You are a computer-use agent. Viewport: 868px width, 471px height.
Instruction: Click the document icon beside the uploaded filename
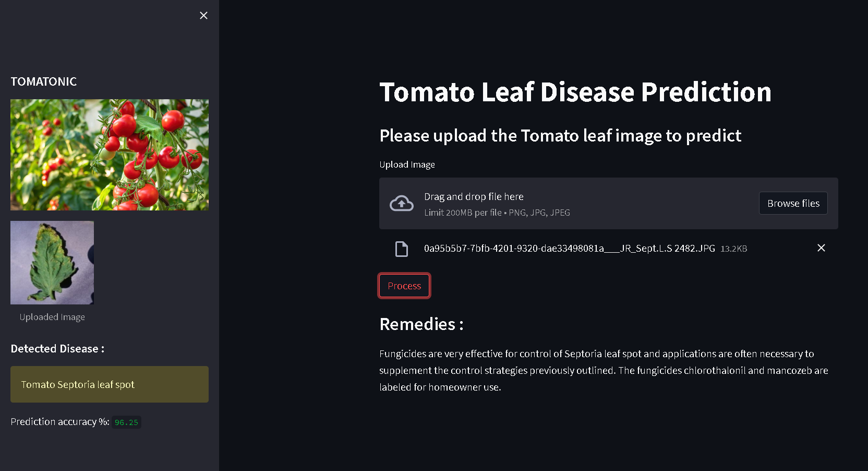[x=402, y=249]
